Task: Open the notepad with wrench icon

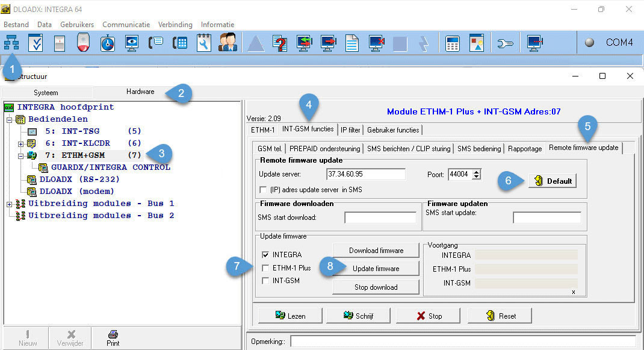Action: click(203, 43)
